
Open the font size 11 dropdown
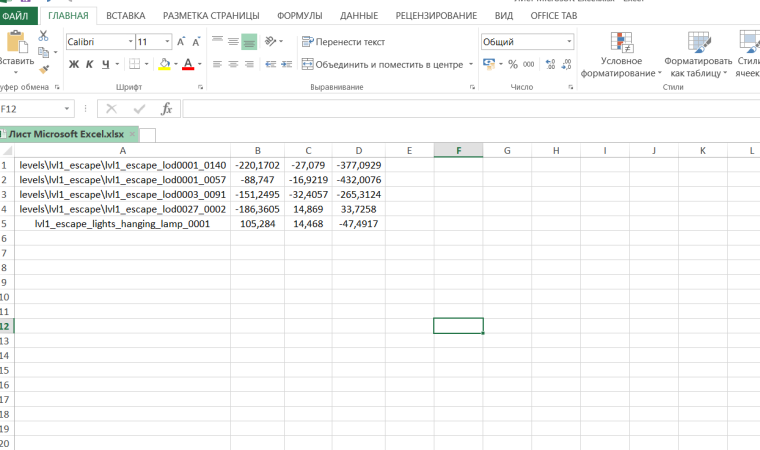[x=167, y=42]
